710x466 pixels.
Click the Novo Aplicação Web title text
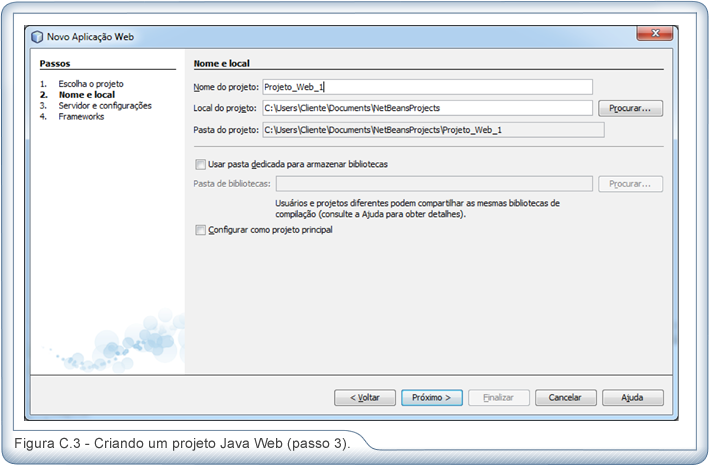click(x=91, y=37)
